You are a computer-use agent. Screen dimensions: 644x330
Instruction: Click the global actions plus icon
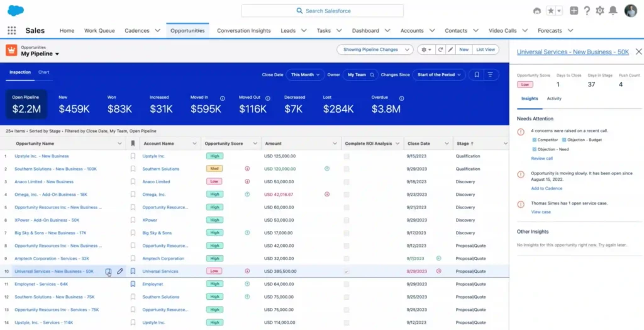574,11
